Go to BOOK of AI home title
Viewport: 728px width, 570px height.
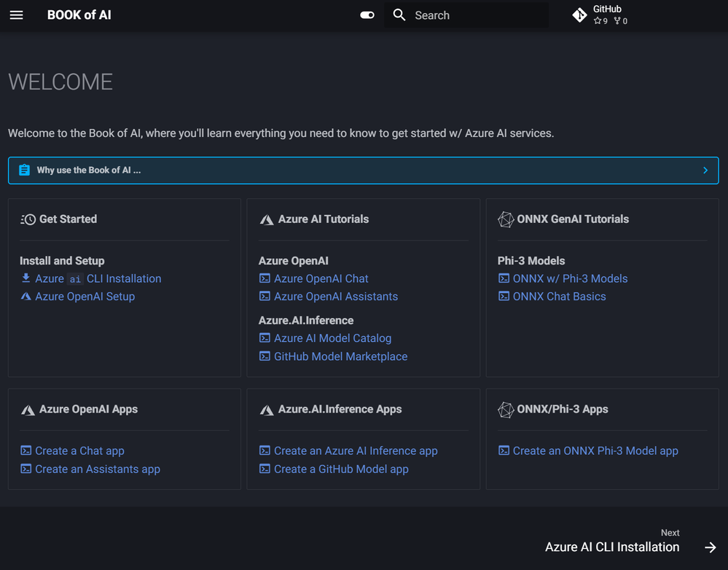click(79, 15)
